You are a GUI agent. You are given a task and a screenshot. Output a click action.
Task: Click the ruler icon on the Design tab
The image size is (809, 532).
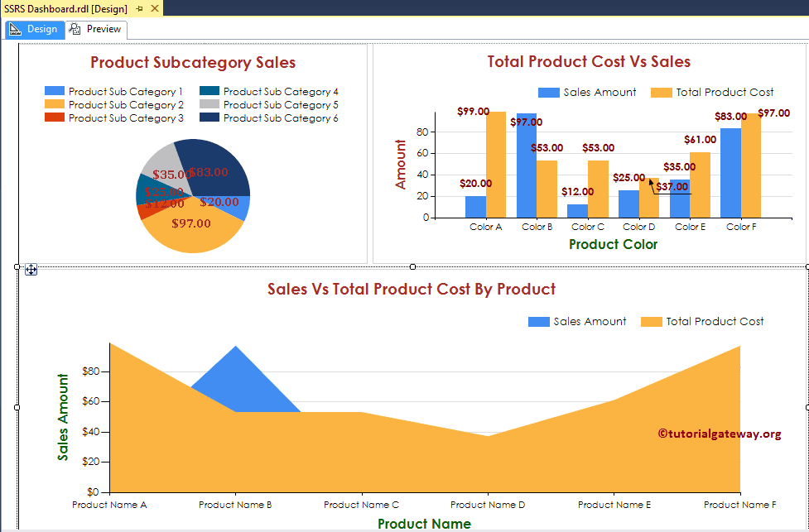pos(16,29)
